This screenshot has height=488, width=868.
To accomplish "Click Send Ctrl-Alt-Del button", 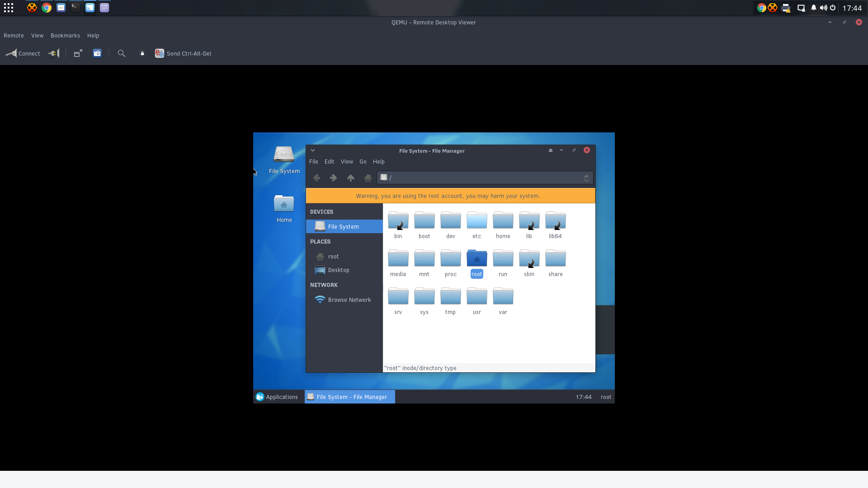I will point(183,53).
